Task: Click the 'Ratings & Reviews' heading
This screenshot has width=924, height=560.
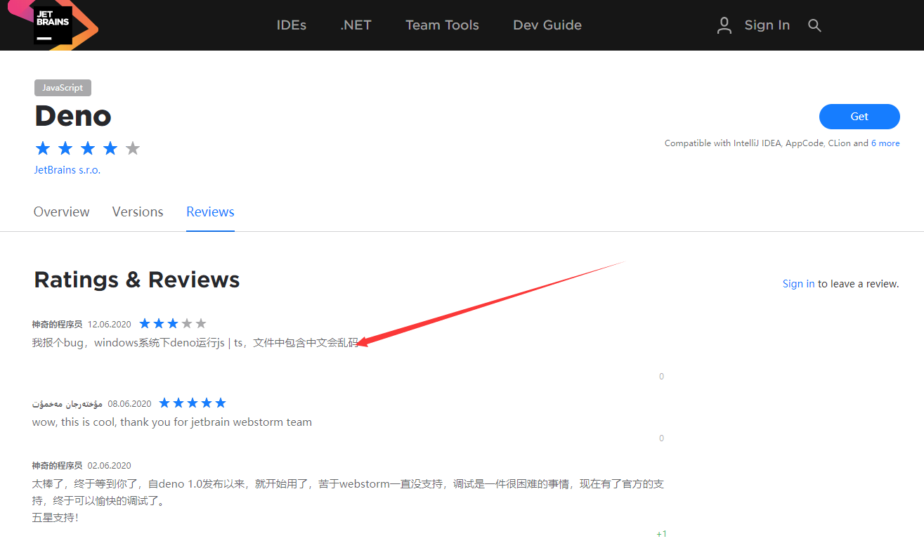Action: tap(137, 280)
